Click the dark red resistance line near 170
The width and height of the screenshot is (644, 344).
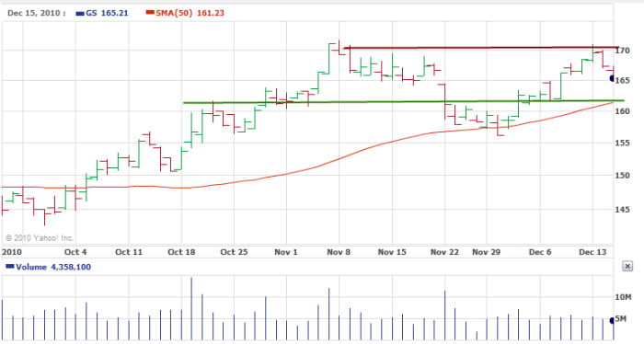pos(480,48)
